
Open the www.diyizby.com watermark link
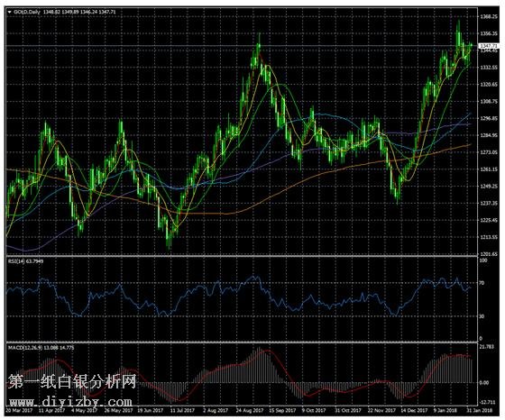coord(70,402)
